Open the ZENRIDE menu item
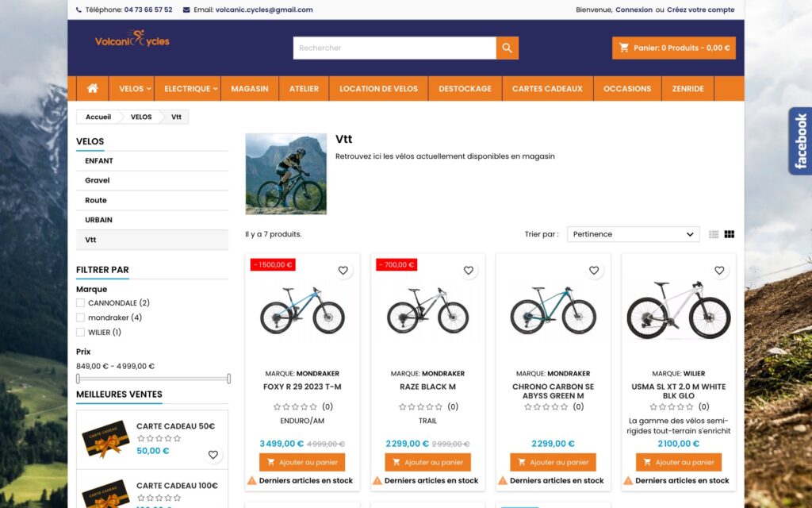Image resolution: width=812 pixels, height=508 pixels. point(688,89)
